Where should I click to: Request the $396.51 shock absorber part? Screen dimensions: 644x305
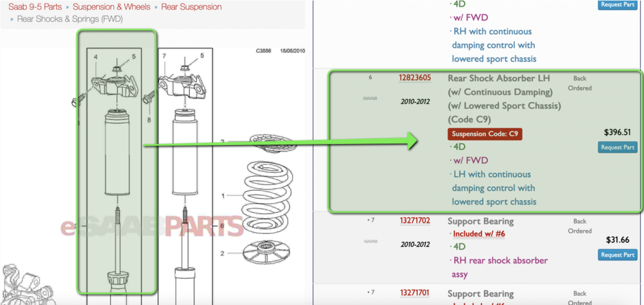(618, 147)
